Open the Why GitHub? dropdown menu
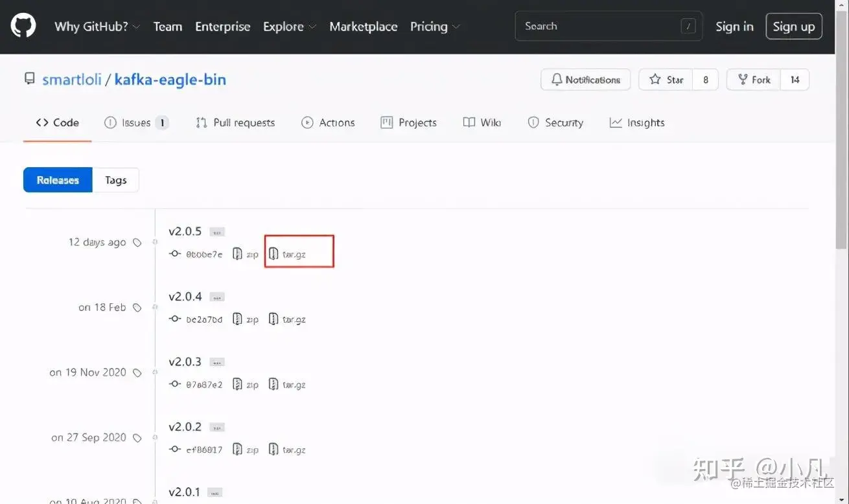This screenshot has height=504, width=849. pos(97,27)
